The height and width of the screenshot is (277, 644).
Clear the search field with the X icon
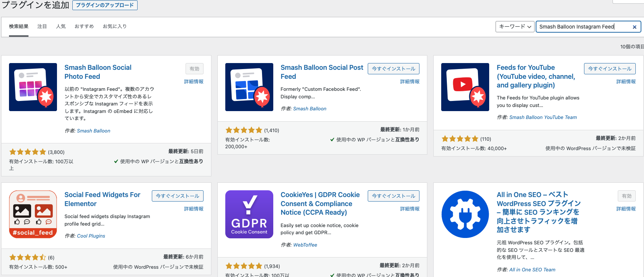coord(635,27)
